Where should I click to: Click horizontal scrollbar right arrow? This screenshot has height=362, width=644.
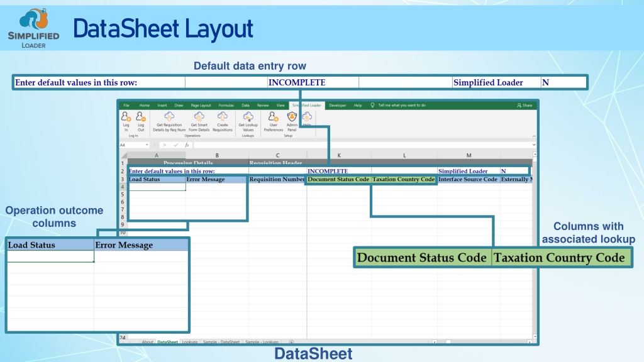530,342
